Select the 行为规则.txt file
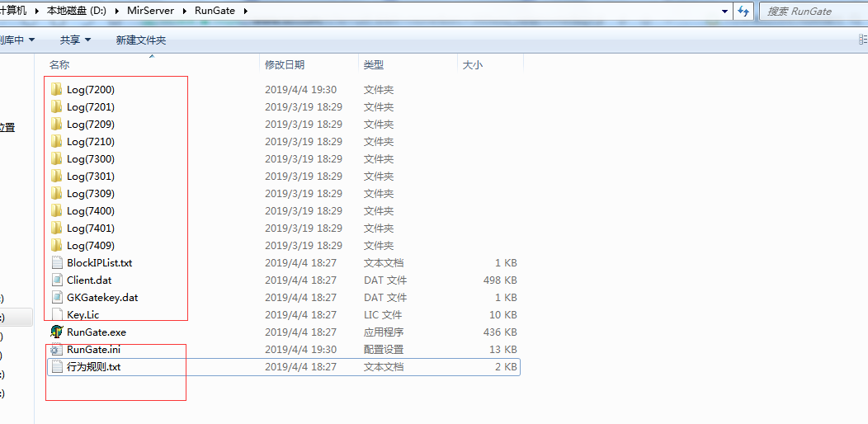 tap(93, 366)
